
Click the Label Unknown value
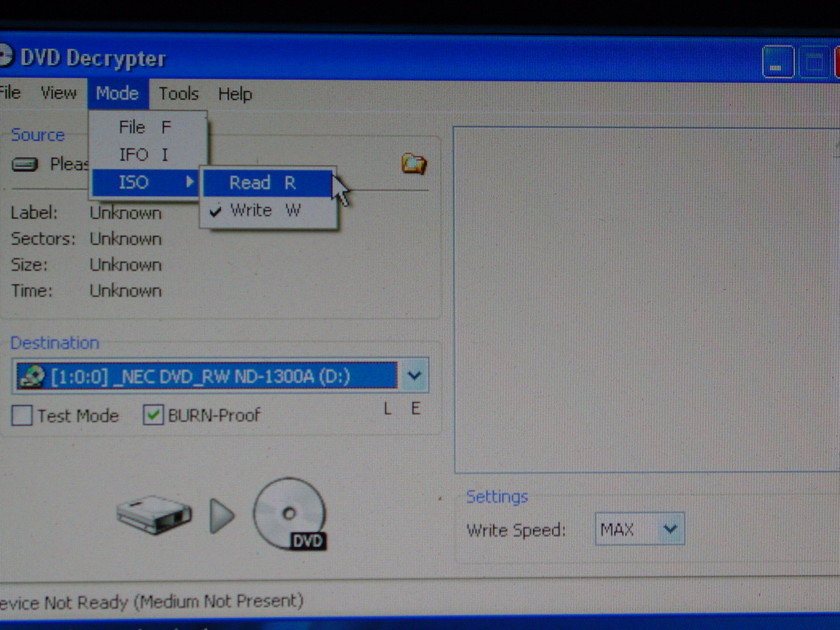point(125,213)
